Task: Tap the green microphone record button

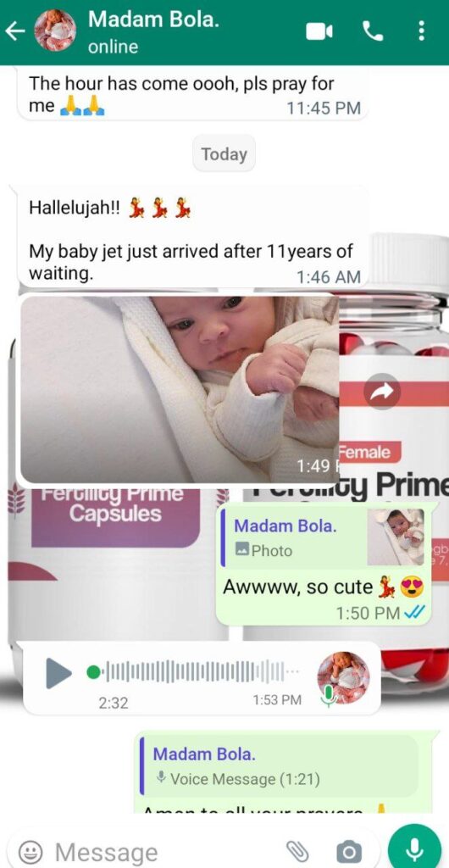Action: point(415,849)
